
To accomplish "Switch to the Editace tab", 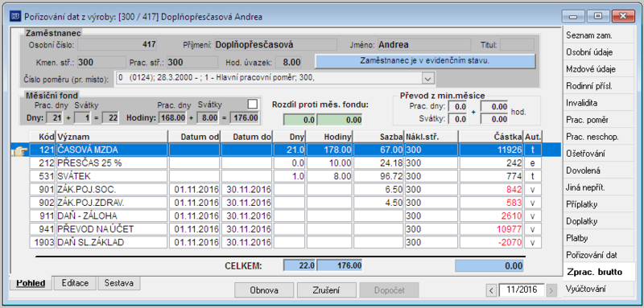I will tap(75, 283).
